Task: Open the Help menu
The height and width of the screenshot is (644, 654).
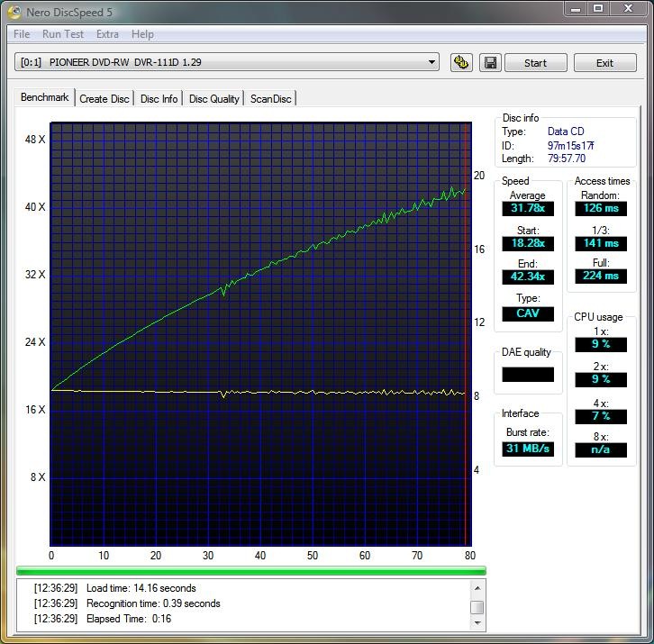Action: tap(142, 34)
